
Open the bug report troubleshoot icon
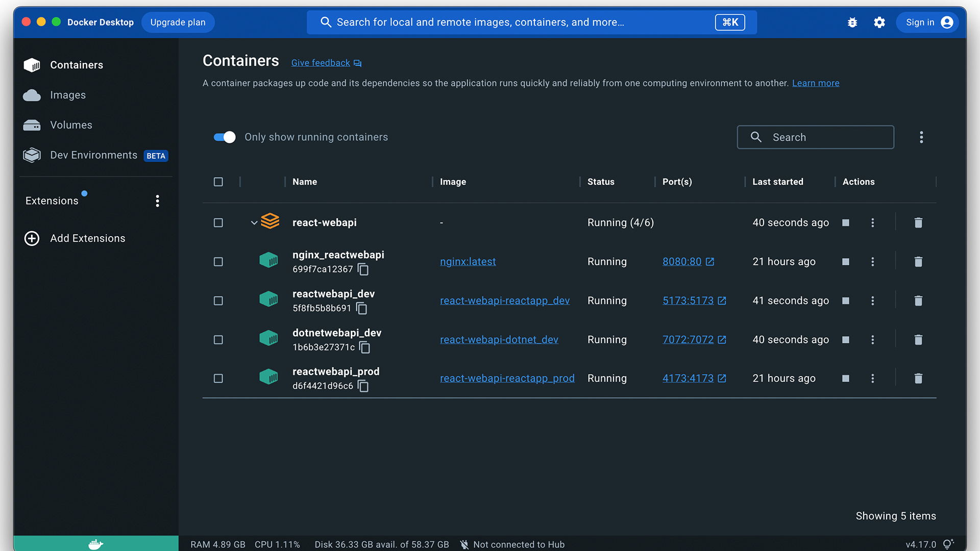(x=852, y=22)
